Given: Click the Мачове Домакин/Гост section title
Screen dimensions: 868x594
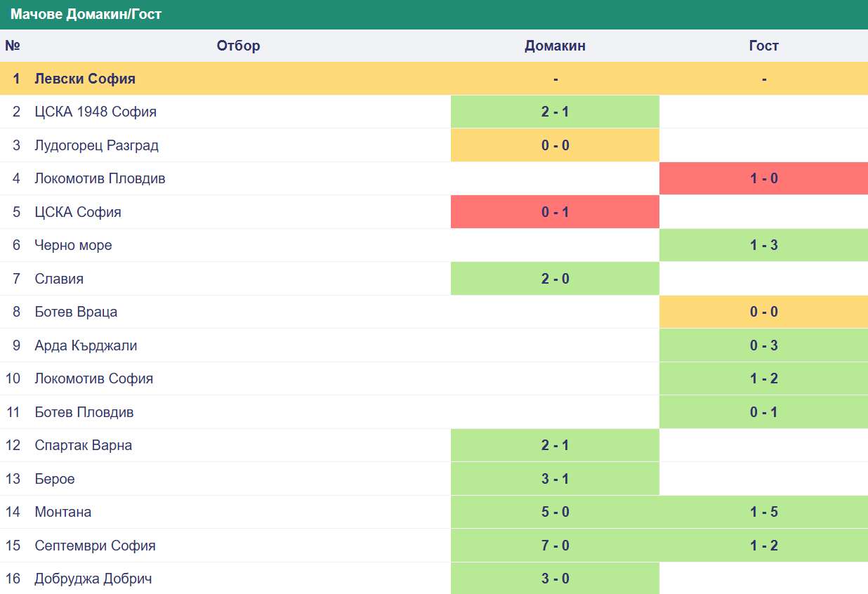Looking at the screenshot, I should tap(86, 14).
